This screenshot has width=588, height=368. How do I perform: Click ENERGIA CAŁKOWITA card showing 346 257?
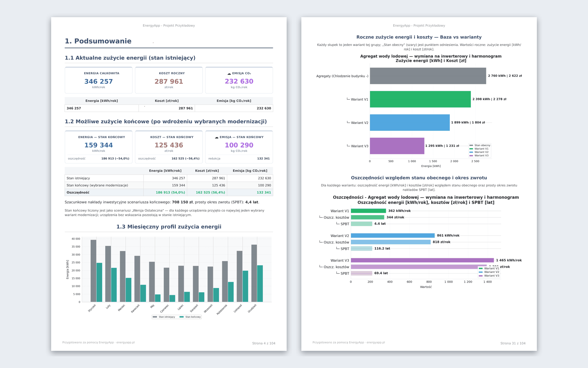(x=99, y=80)
